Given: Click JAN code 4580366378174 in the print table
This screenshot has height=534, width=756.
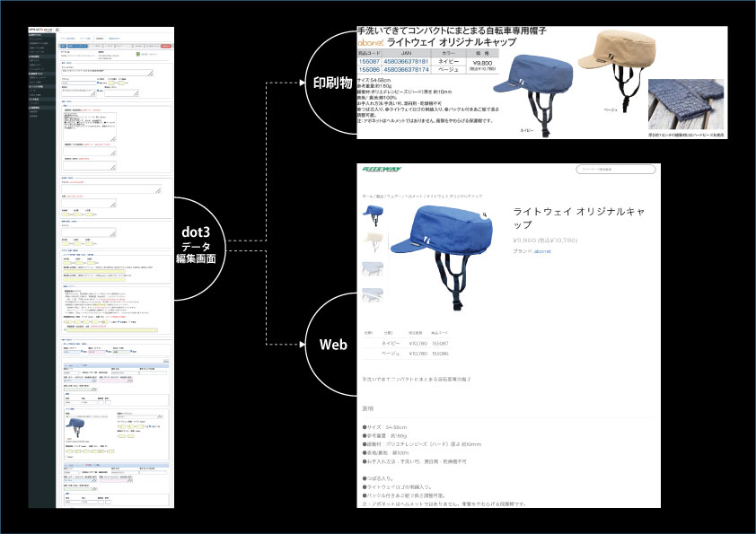Looking at the screenshot, I should pos(406,70).
